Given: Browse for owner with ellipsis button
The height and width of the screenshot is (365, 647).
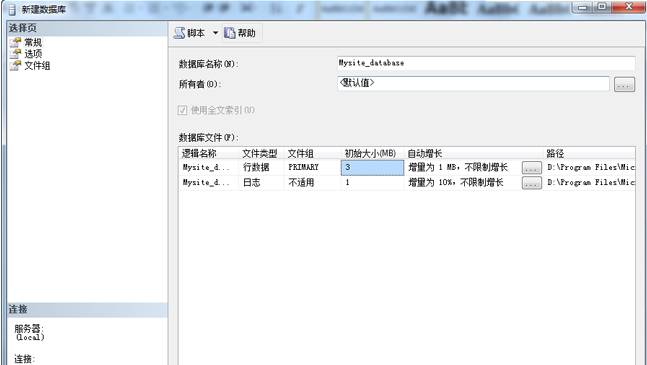Looking at the screenshot, I should point(624,84).
